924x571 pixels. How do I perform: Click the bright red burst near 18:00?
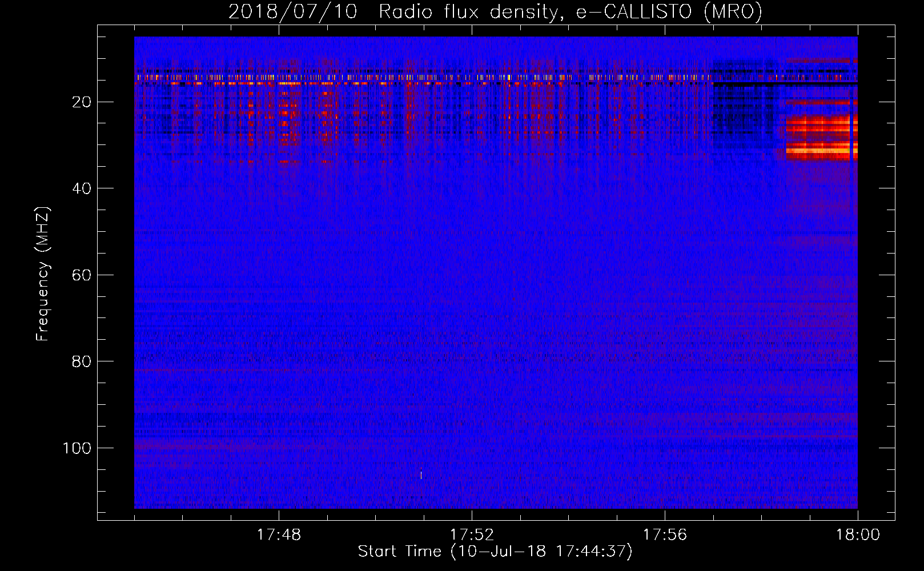coord(821,137)
